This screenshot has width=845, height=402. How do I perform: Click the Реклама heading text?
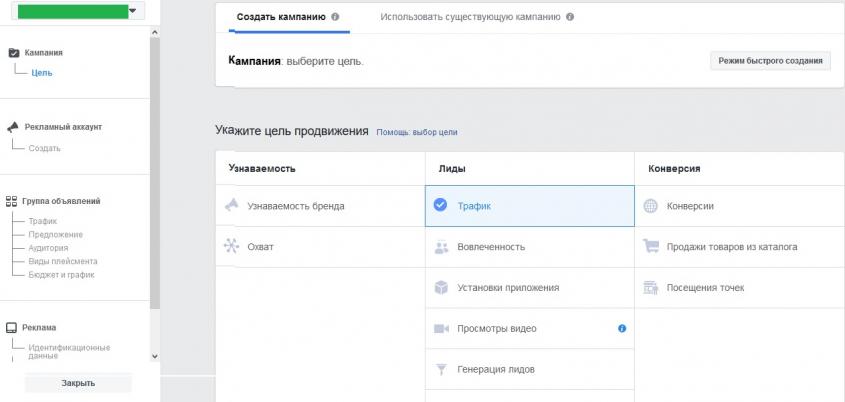[39, 328]
